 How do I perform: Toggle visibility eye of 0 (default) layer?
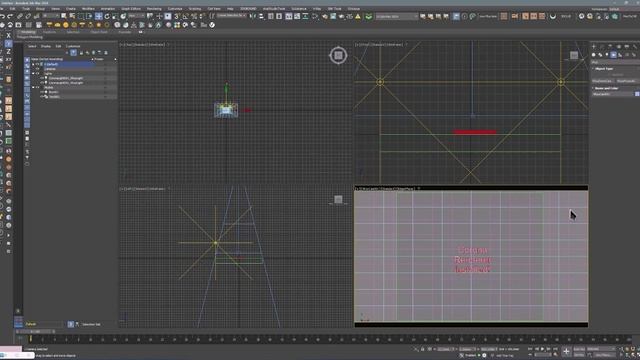pyautogui.click(x=37, y=64)
